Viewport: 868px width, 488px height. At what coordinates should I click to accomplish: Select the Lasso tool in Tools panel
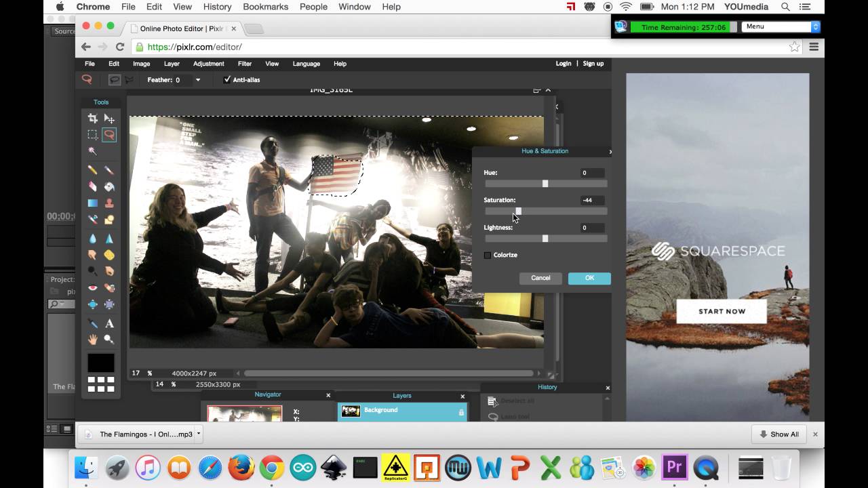click(109, 134)
